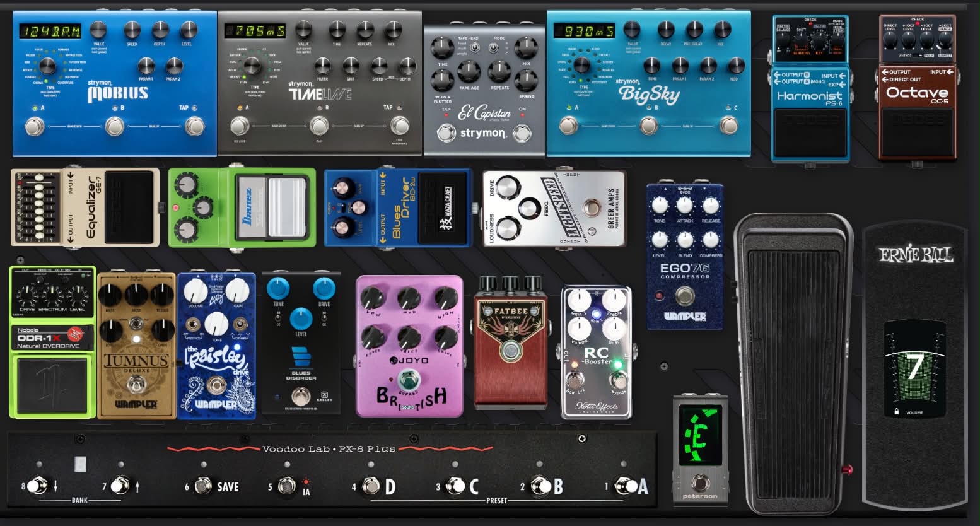Click the Mobius BPM display
This screenshot has height=526, width=980.
coord(49,31)
